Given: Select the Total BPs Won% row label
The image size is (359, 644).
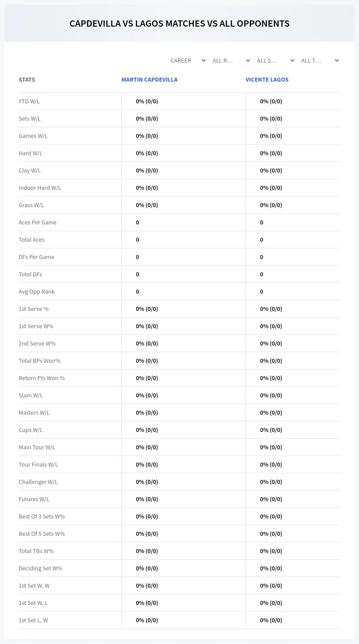Looking at the screenshot, I should tap(39, 361).
